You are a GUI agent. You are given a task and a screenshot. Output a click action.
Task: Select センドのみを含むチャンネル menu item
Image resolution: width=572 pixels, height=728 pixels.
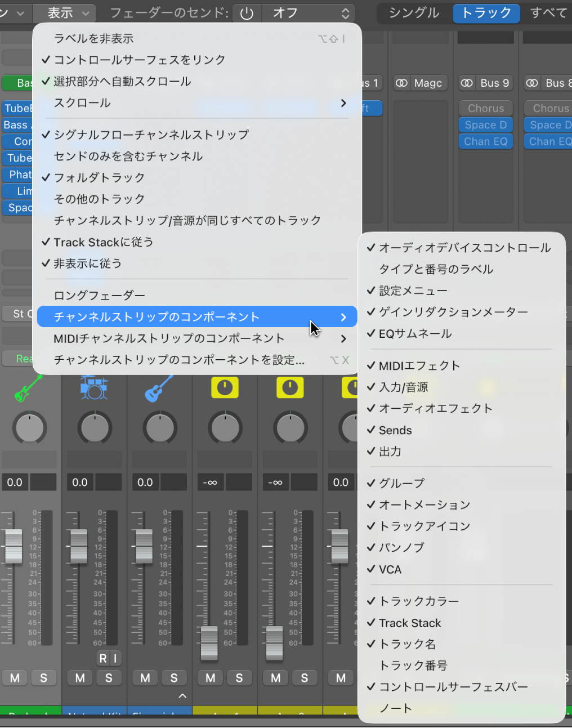197,156
